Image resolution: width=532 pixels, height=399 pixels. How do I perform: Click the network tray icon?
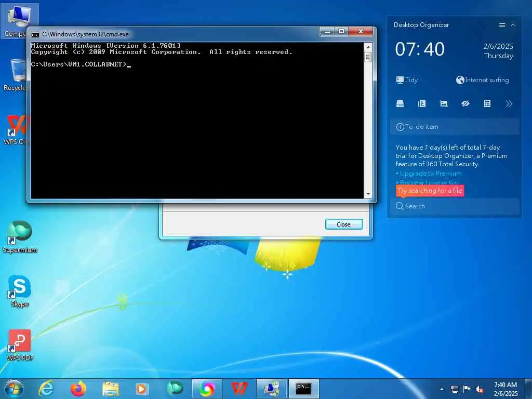click(454, 389)
